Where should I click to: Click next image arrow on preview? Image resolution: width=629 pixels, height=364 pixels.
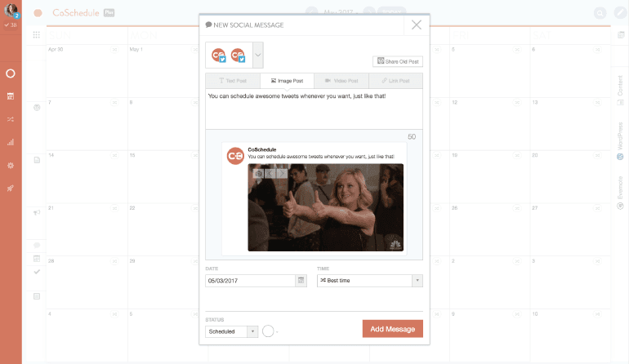click(x=282, y=174)
